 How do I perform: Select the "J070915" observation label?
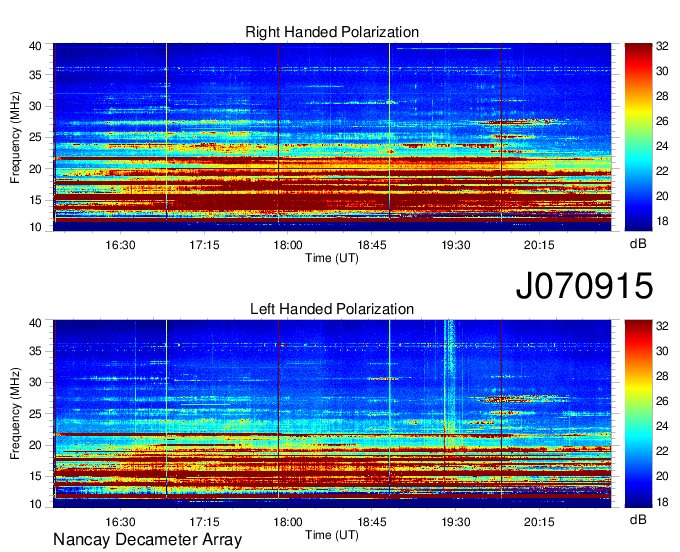tap(584, 286)
